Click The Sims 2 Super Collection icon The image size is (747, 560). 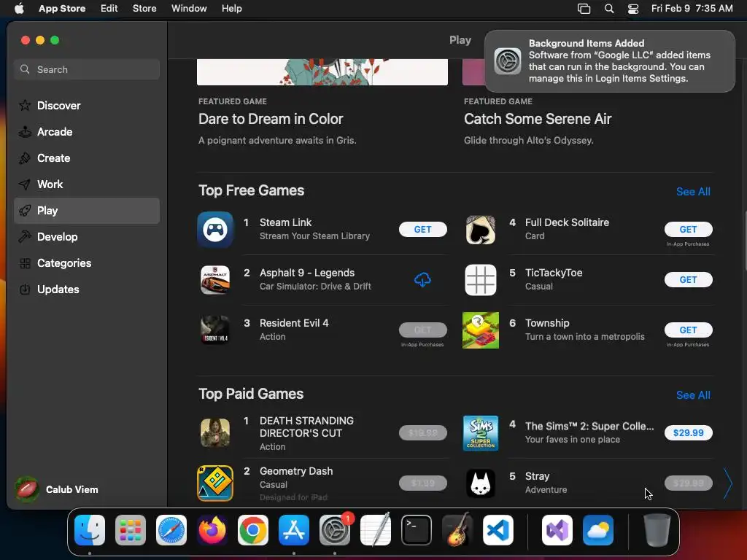tap(480, 433)
